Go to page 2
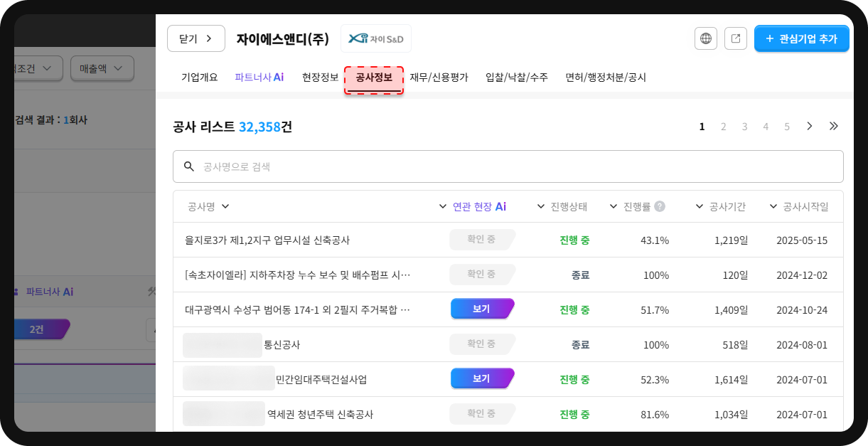Viewport: 868px width, 446px height. [724, 127]
